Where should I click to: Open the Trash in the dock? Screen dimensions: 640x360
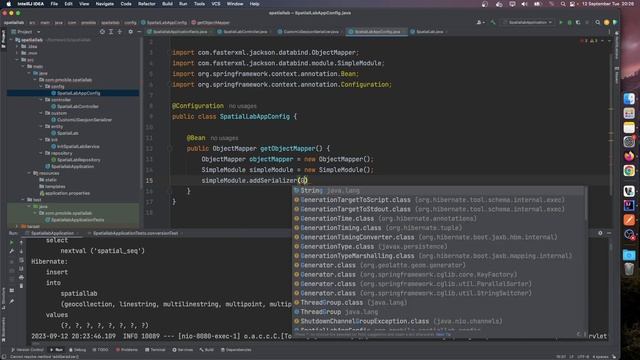(629, 269)
